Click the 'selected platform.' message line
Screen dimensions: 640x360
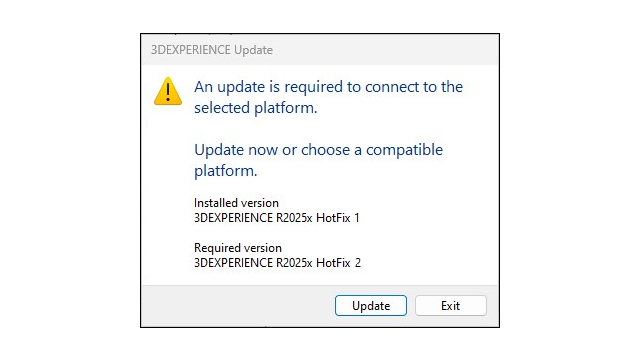pyautogui.click(x=256, y=108)
